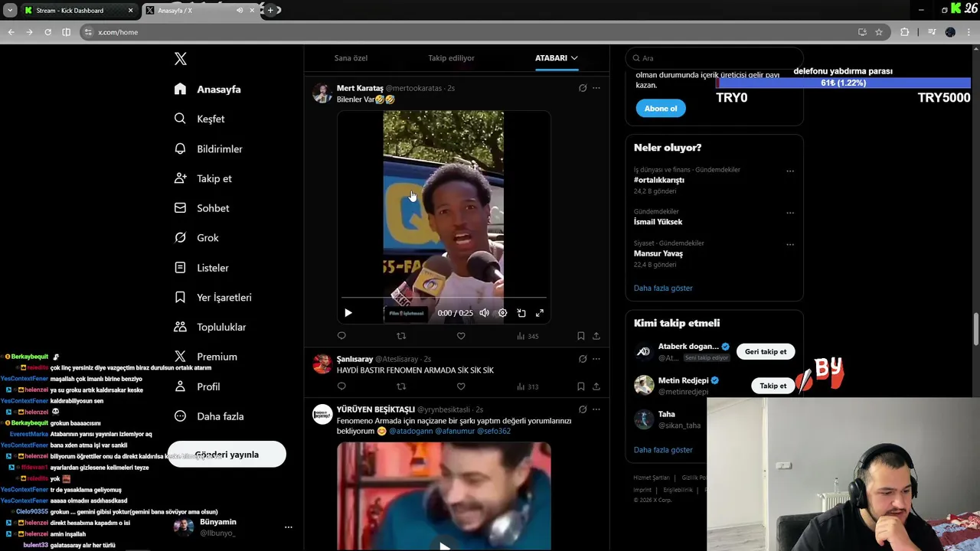Click the Gönderi yayınla button

click(227, 455)
